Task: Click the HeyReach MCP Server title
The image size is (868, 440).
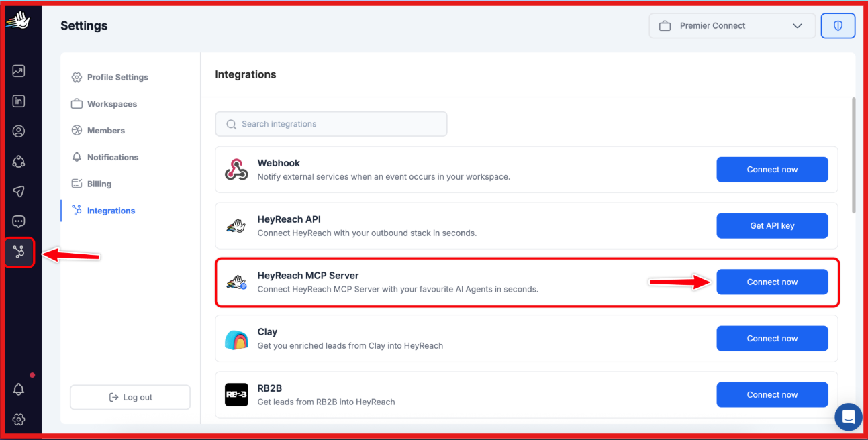Action: 308,276
